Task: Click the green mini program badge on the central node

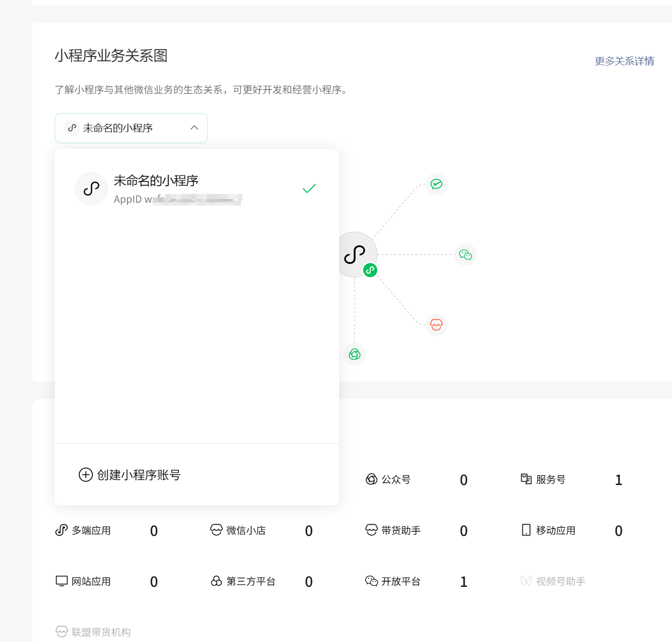Action: (370, 270)
